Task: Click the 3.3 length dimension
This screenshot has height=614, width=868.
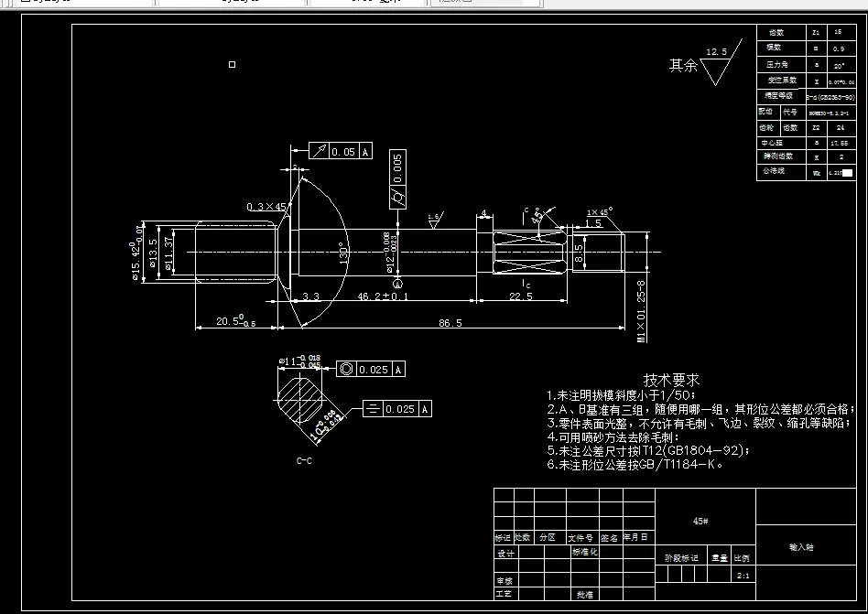Action: tap(311, 296)
